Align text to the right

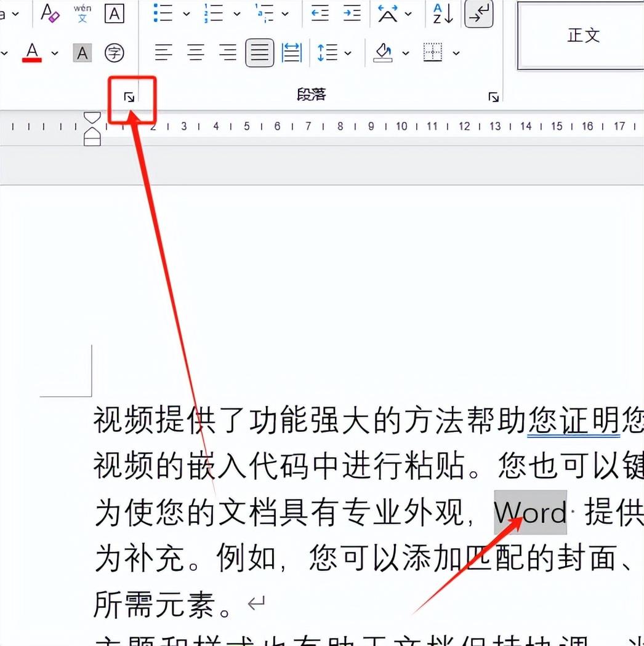click(228, 53)
